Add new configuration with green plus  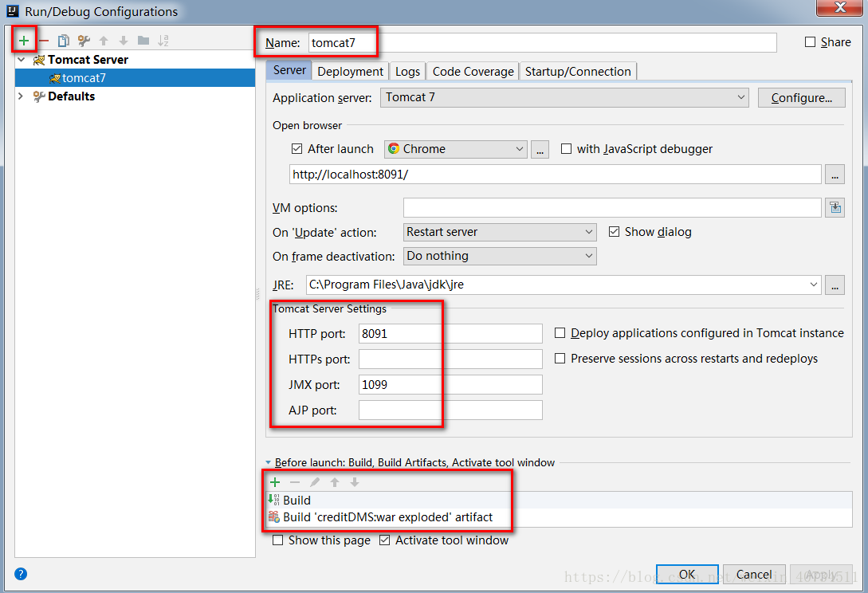coord(24,41)
